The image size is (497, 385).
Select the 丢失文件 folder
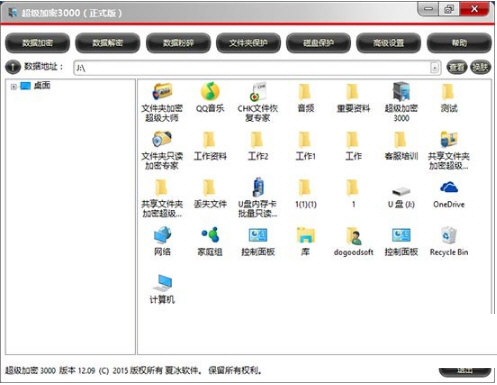point(210,193)
